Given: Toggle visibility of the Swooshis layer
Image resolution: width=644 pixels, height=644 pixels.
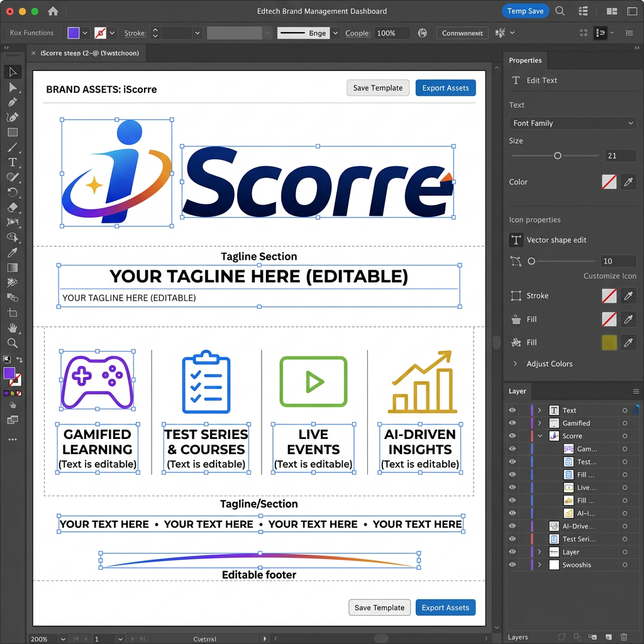Looking at the screenshot, I should point(512,565).
